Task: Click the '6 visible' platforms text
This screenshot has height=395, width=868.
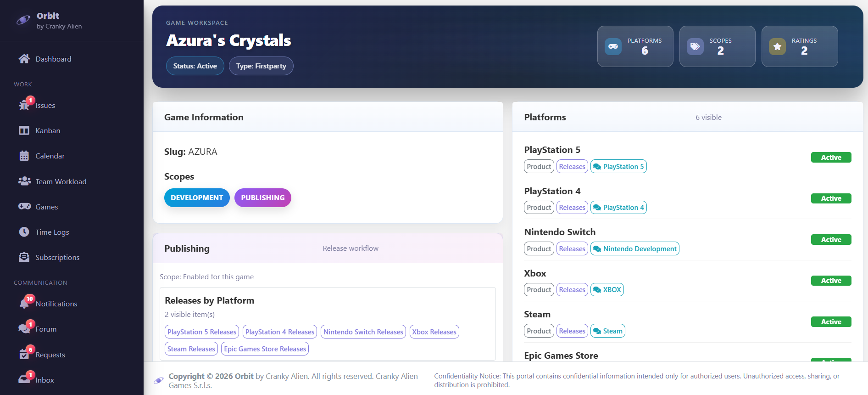Action: pyautogui.click(x=708, y=117)
